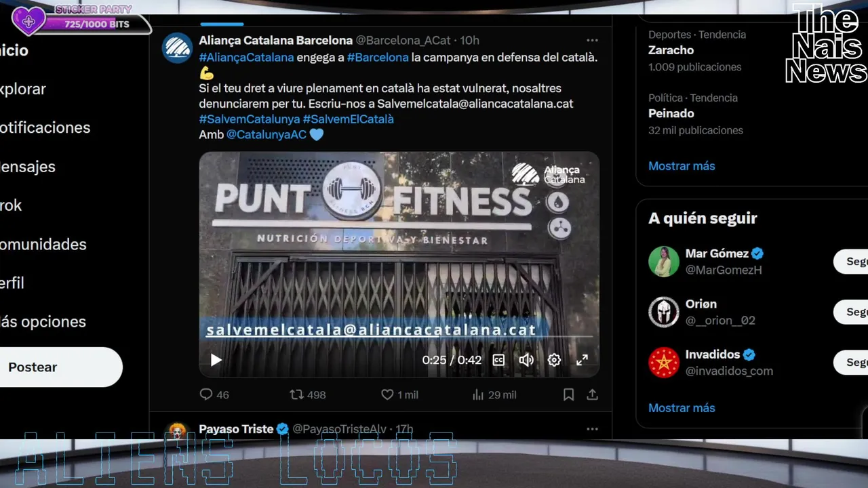Open @invadidos_com handle
Viewport: 868px width, 488px height.
tap(729, 371)
